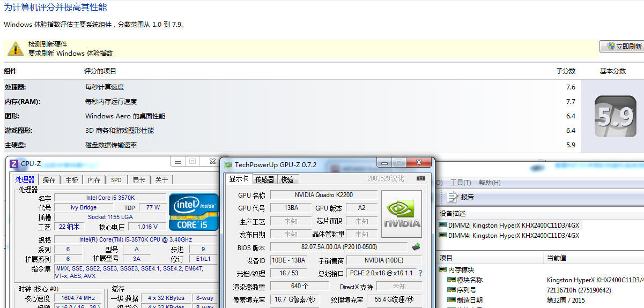Image resolution: width=644 pixels, height=308 pixels.
Task: Click the 项目 column header
Action: pyautogui.click(x=446, y=258)
